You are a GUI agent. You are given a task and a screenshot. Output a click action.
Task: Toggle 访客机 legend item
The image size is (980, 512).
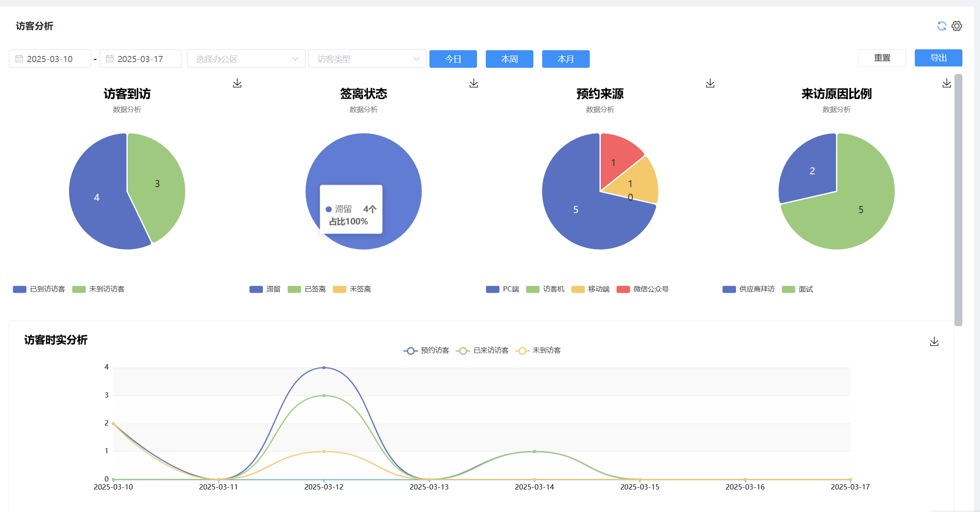pos(545,289)
